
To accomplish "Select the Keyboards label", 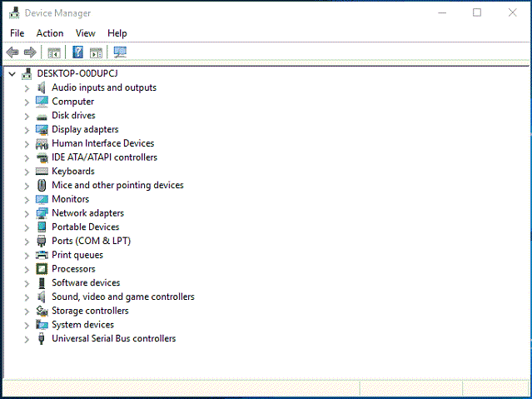I will click(x=73, y=171).
